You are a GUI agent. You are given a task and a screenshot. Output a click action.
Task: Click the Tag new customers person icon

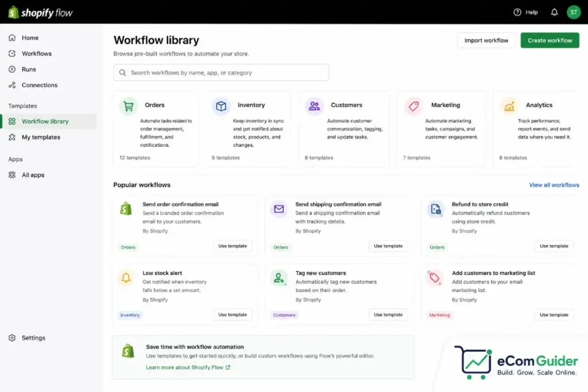pos(278,278)
